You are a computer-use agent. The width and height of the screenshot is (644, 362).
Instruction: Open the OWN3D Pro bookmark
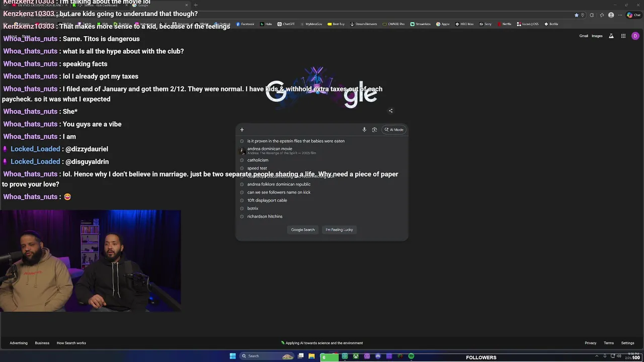point(393,24)
